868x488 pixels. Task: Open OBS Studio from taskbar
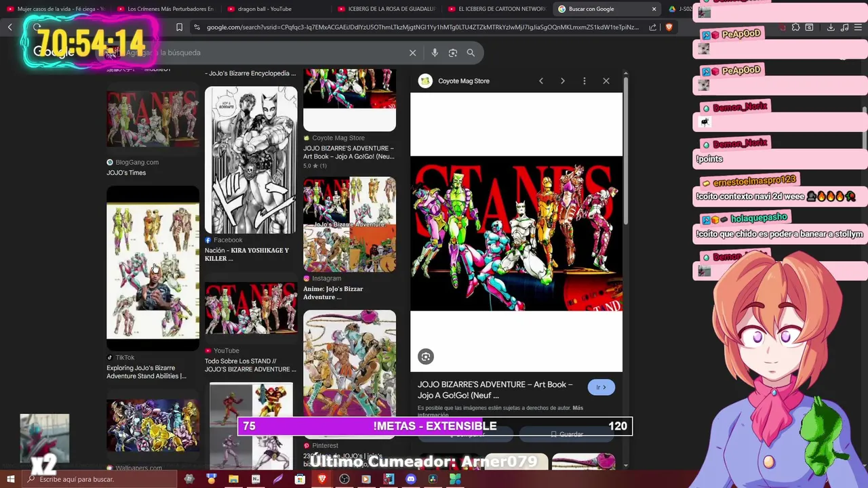(344, 479)
